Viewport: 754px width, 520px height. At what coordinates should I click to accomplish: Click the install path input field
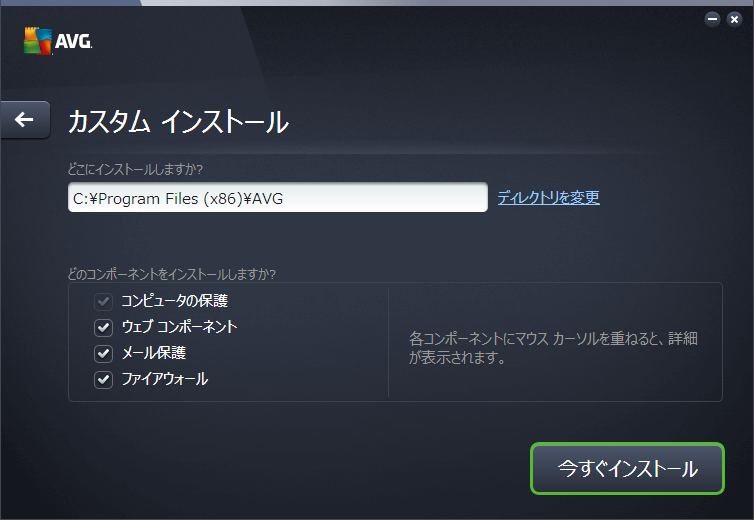278,197
